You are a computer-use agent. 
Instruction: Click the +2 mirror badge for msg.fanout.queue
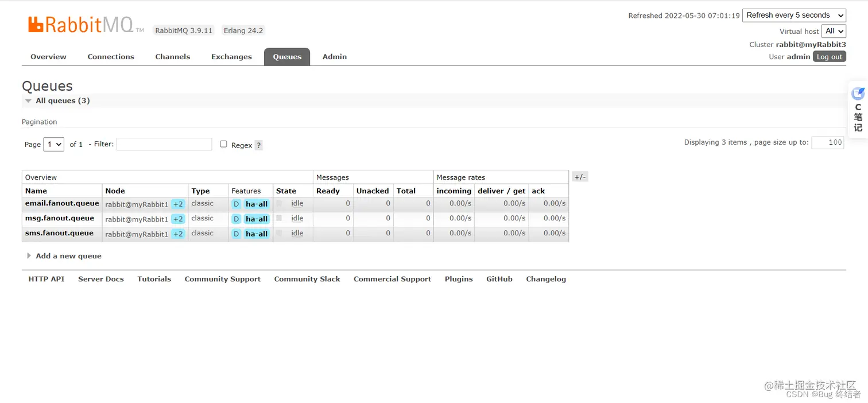178,219
